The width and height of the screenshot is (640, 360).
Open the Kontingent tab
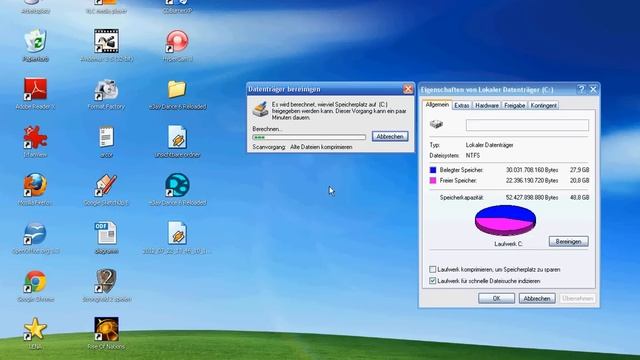pos(543,105)
